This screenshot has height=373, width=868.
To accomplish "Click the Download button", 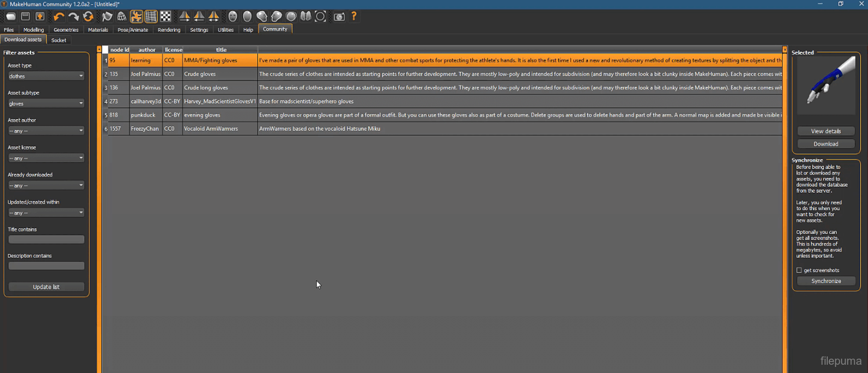I will point(826,144).
